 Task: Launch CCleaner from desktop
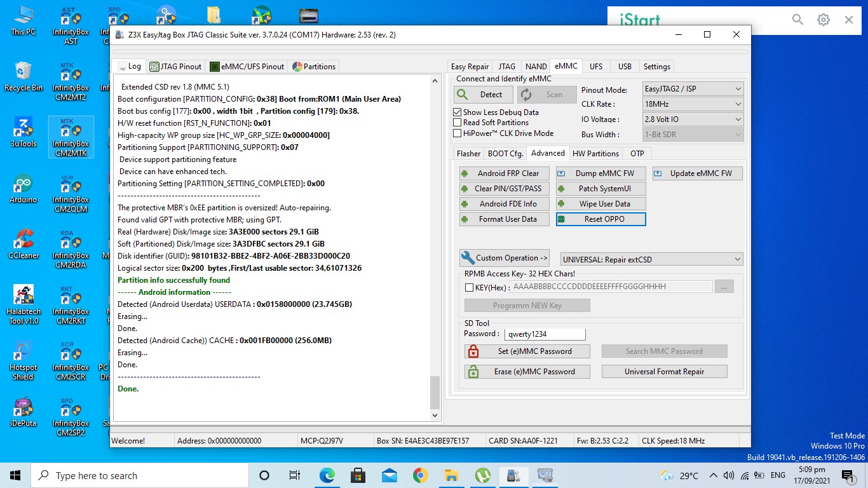[x=24, y=245]
